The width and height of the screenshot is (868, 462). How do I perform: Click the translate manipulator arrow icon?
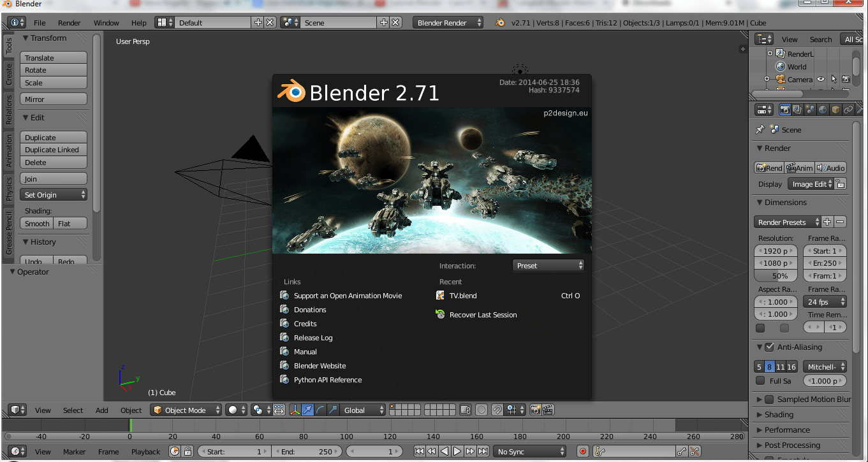tap(308, 410)
